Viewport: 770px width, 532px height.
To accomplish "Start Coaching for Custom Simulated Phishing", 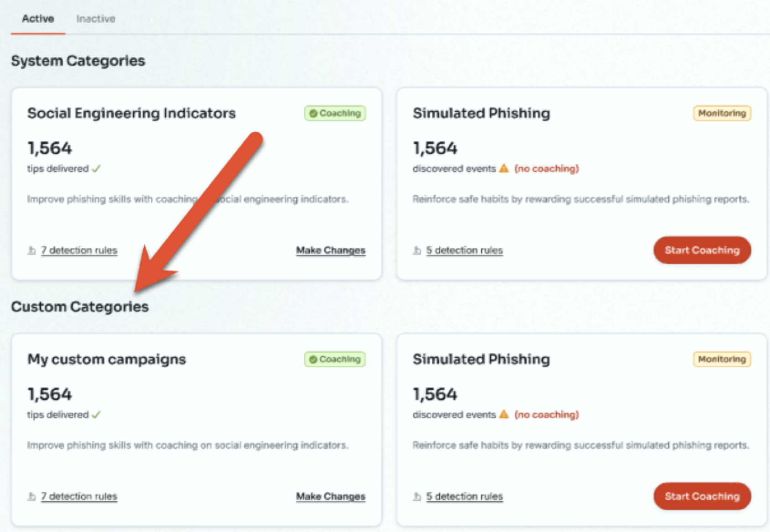I will tap(702, 496).
